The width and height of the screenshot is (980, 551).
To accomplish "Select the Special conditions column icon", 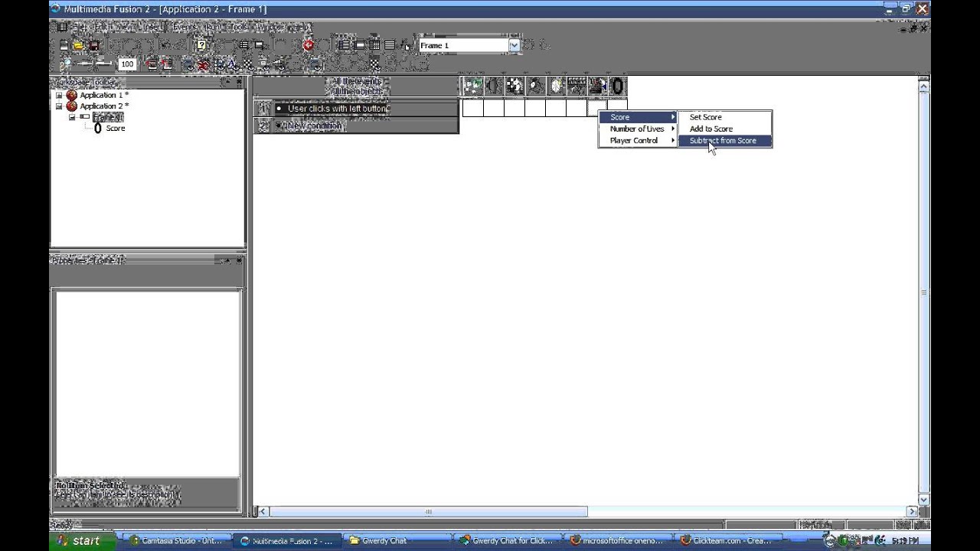I will (472, 86).
